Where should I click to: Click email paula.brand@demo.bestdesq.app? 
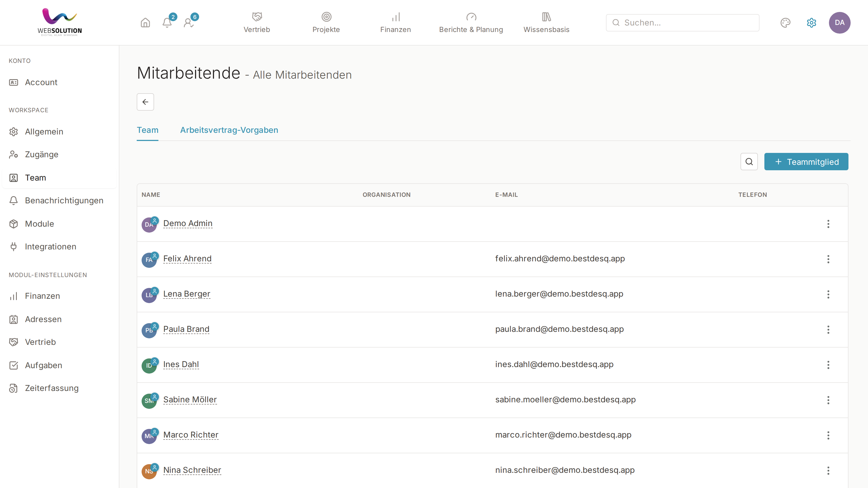[x=559, y=329]
